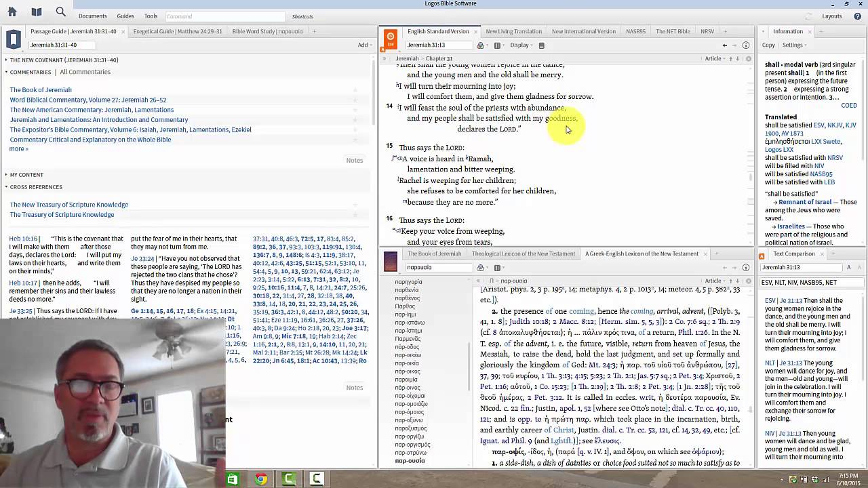This screenshot has width=868, height=488.
Task: Open the Tools menu
Action: coord(151,16)
